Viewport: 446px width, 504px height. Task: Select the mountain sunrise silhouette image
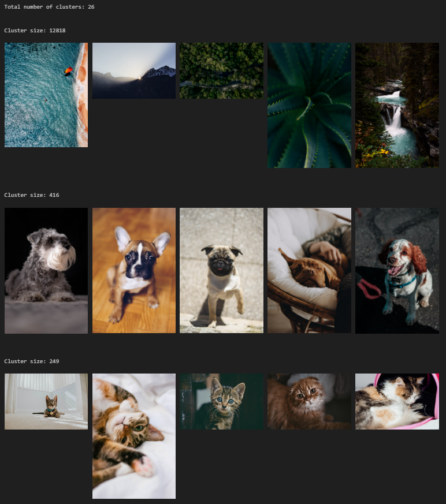[x=133, y=70]
